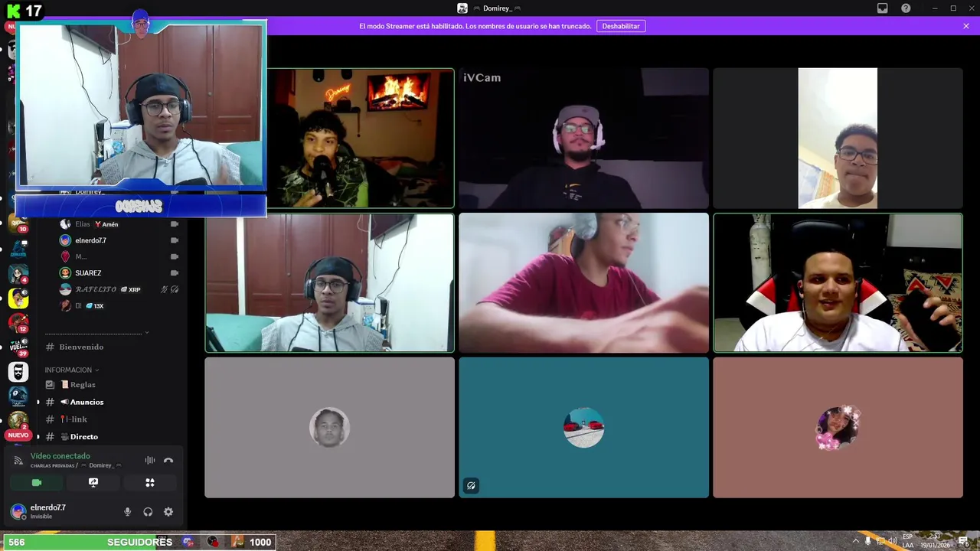Click Deshabilitar streamer mode button
The image size is (980, 551).
tap(620, 26)
